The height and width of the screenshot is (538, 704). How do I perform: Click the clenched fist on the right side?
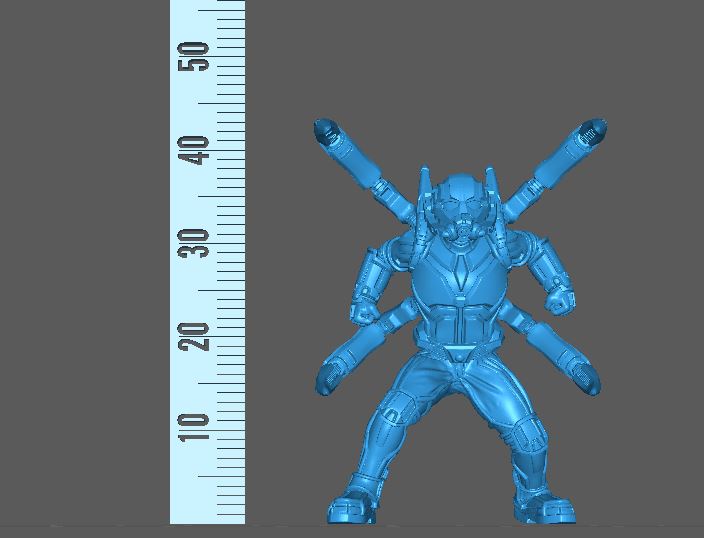pos(563,298)
